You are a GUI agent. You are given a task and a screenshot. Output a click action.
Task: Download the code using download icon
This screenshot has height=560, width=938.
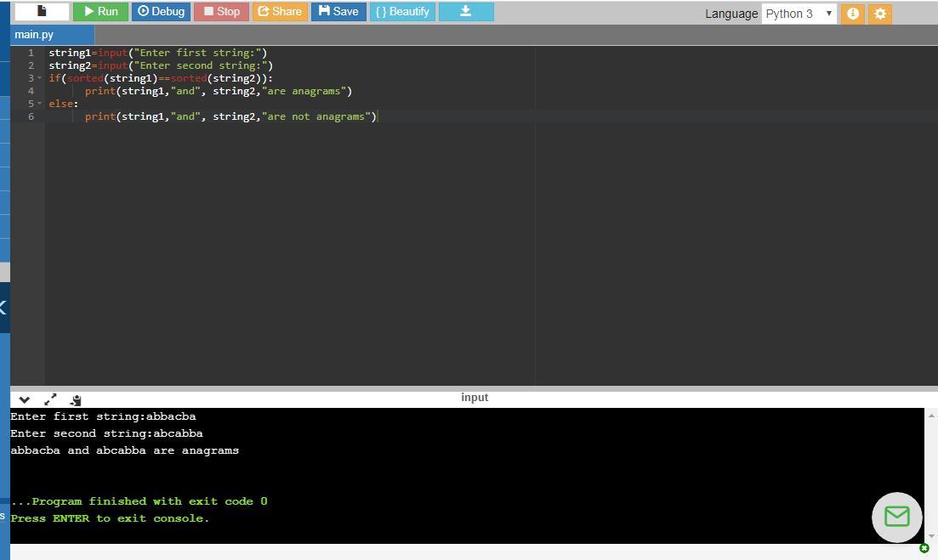[x=465, y=12]
